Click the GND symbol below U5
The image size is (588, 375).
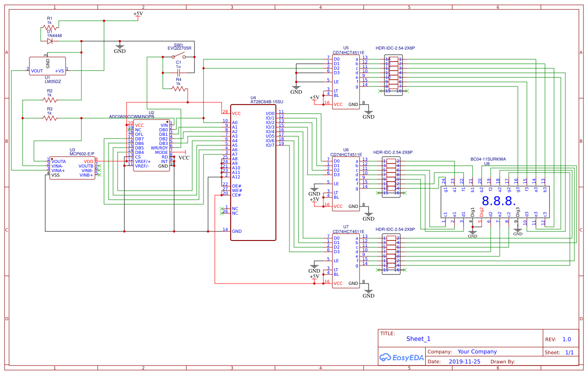click(x=369, y=112)
